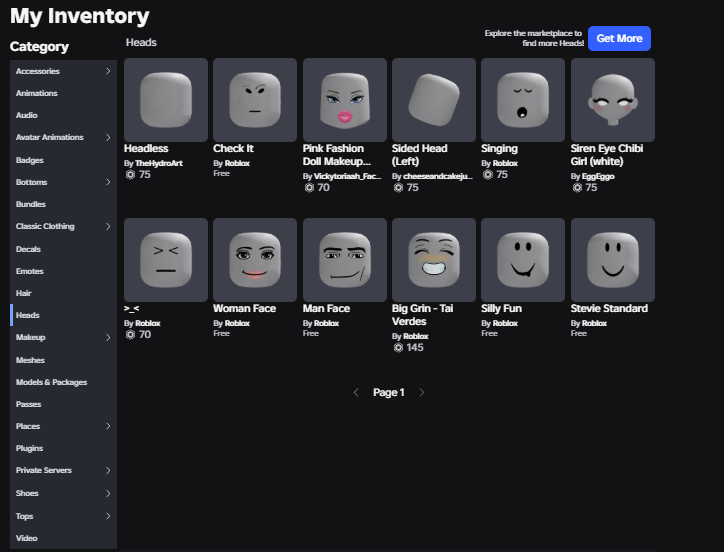Viewport: 724px width, 552px height.
Task: Open the Singing head thumbnail
Action: tap(523, 100)
